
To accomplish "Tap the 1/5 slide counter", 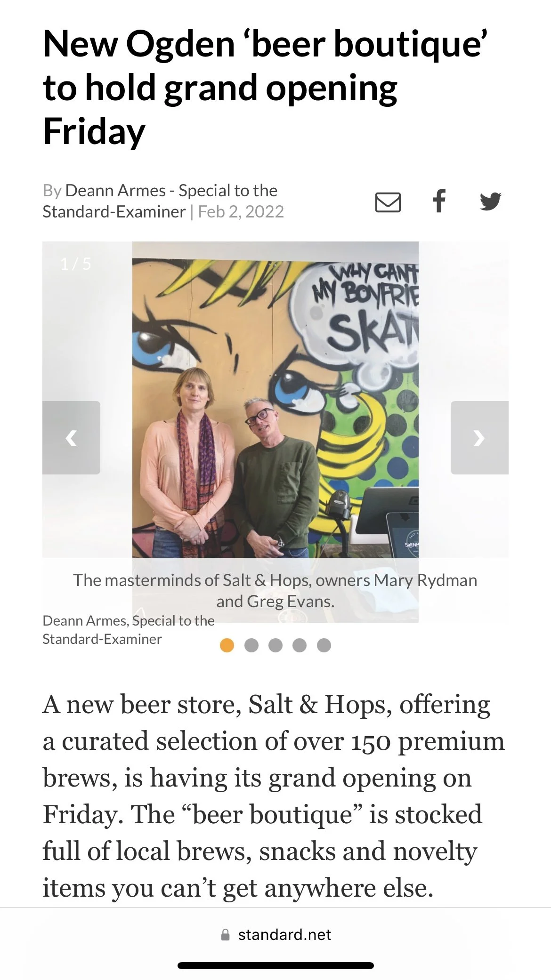I will click(x=76, y=264).
